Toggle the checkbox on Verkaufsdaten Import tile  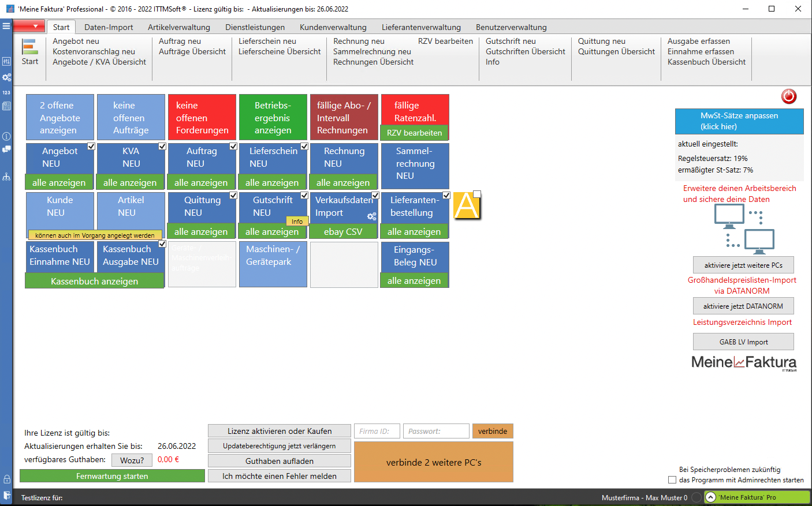point(375,195)
